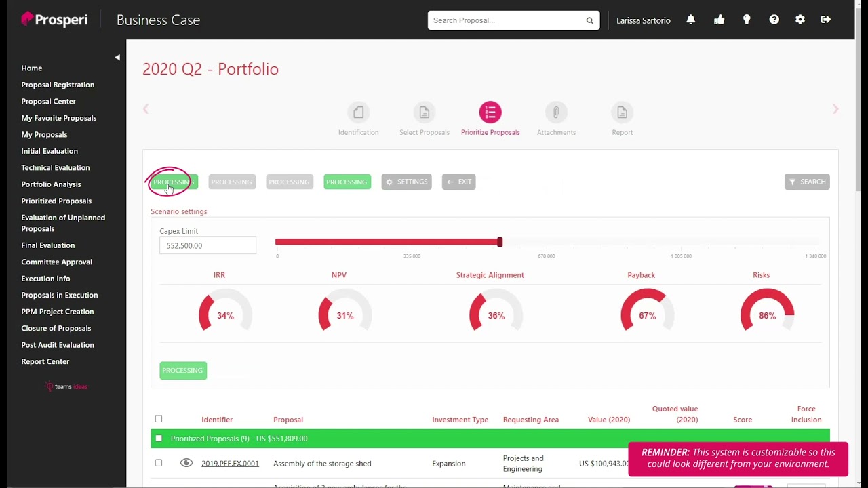Open Proposal Center menu item
The width and height of the screenshot is (868, 488).
pyautogui.click(x=48, y=101)
